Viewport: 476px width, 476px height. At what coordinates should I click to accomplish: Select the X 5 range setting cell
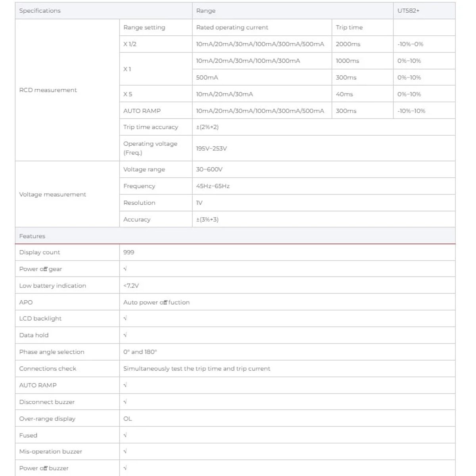pyautogui.click(x=156, y=94)
